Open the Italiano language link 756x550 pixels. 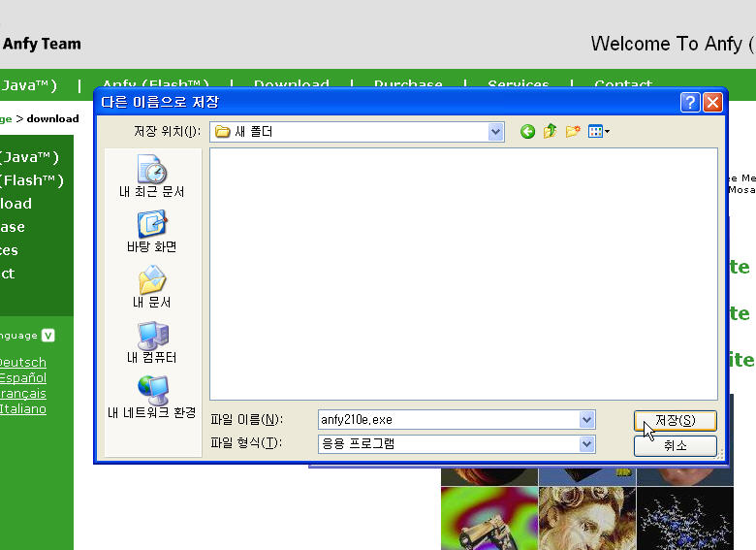tap(22, 409)
